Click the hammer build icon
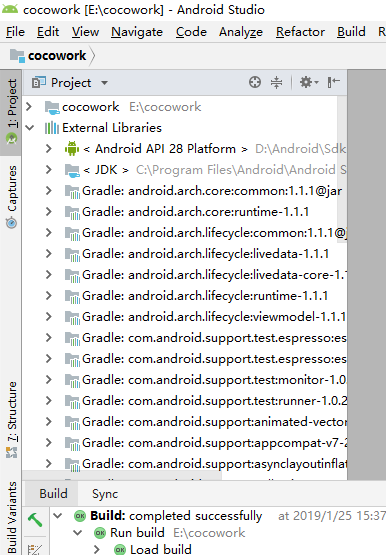386x555 pixels. point(35,520)
